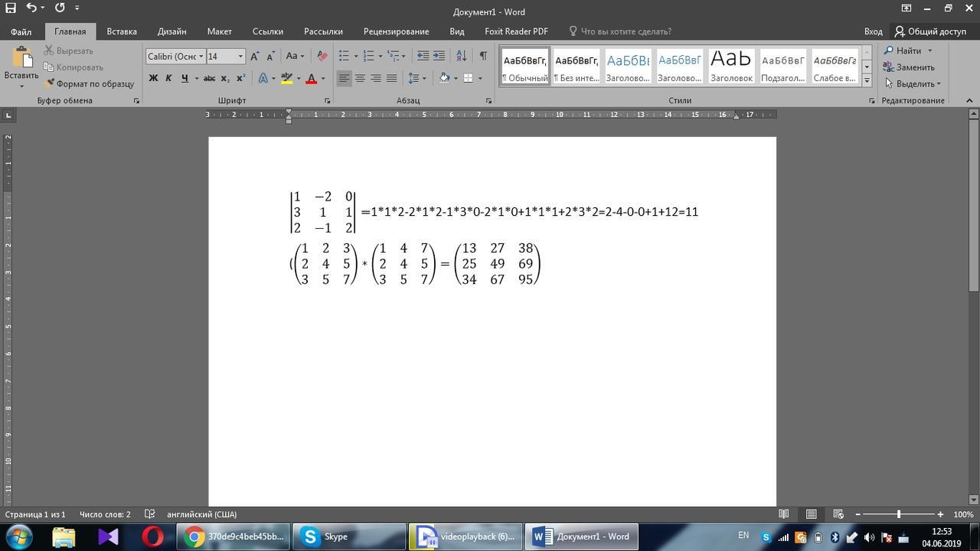The image size is (980, 551).
Task: Toggle strikethrough text formatting
Action: (210, 78)
